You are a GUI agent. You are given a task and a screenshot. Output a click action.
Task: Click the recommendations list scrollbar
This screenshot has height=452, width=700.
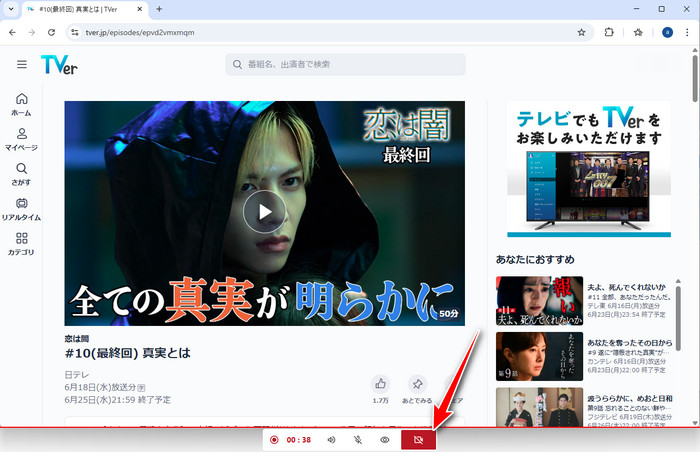click(678, 318)
